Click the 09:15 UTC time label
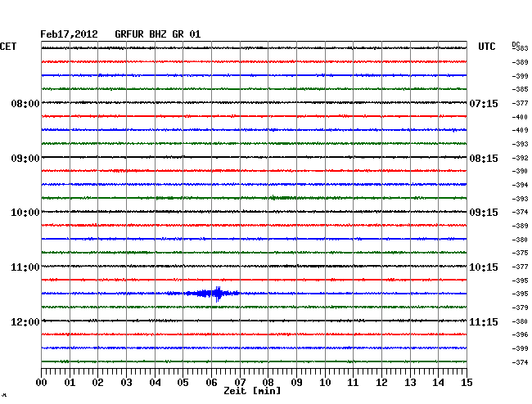This screenshot has height=404, width=532. (x=484, y=213)
